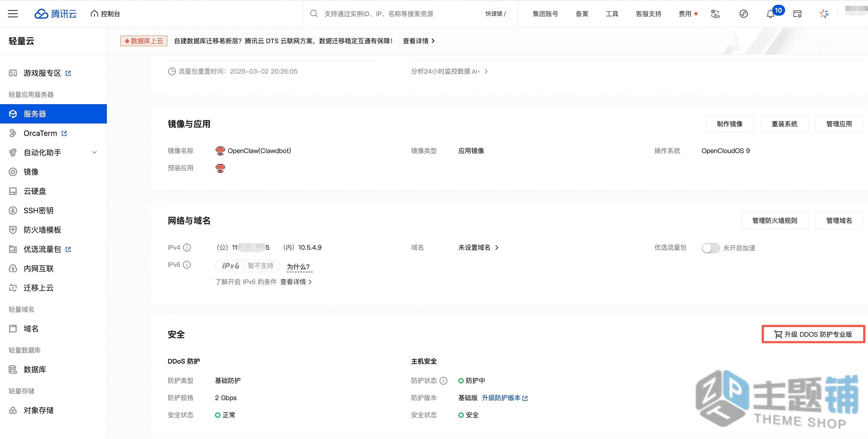
Task: Click the IPv6 暂不支持 badge
Action: pos(247,266)
